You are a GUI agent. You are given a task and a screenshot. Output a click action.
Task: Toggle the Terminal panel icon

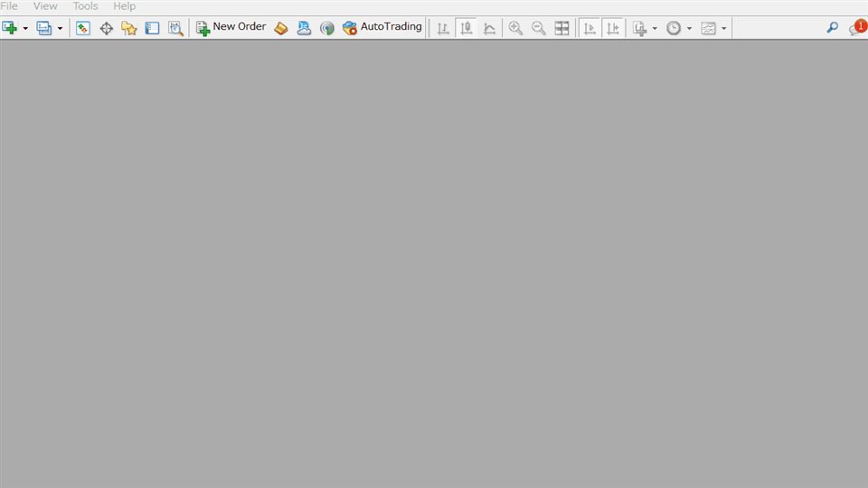152,28
